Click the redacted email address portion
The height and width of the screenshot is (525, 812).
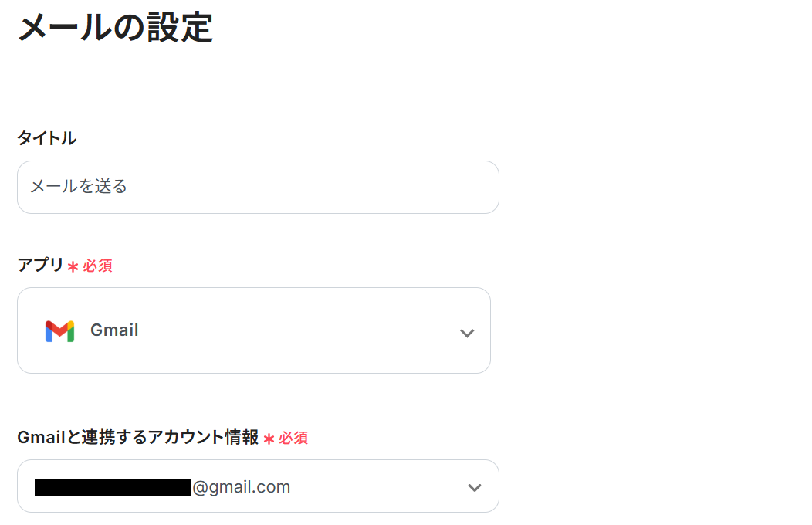[113, 488]
